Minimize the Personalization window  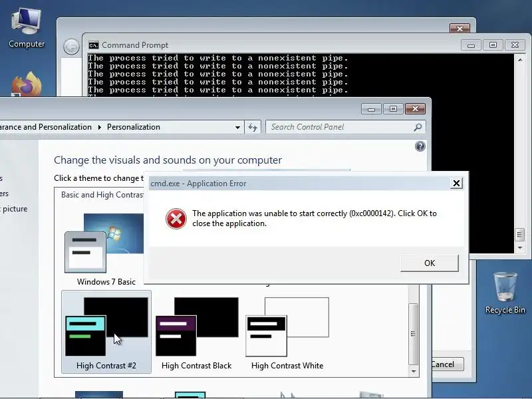tap(371, 109)
